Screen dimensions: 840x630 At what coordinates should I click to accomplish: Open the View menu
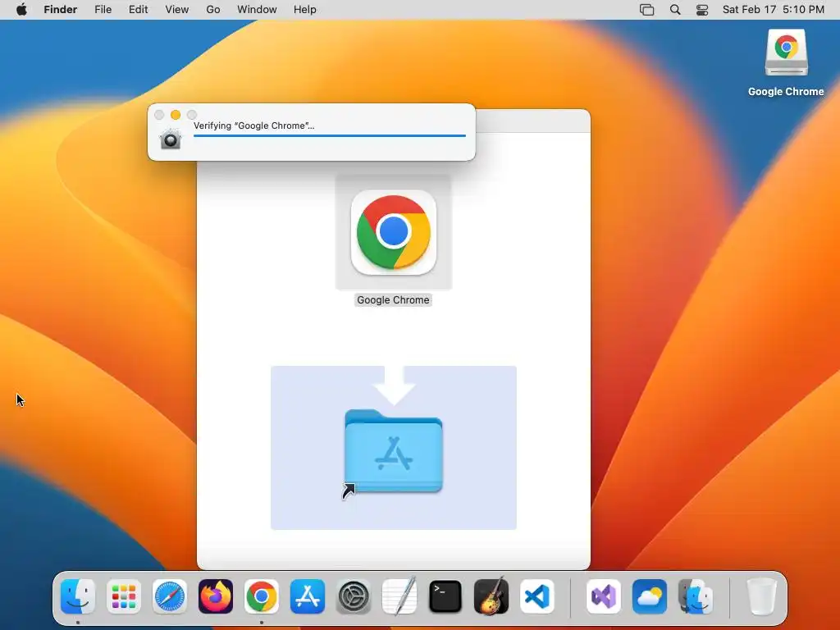pos(177,10)
